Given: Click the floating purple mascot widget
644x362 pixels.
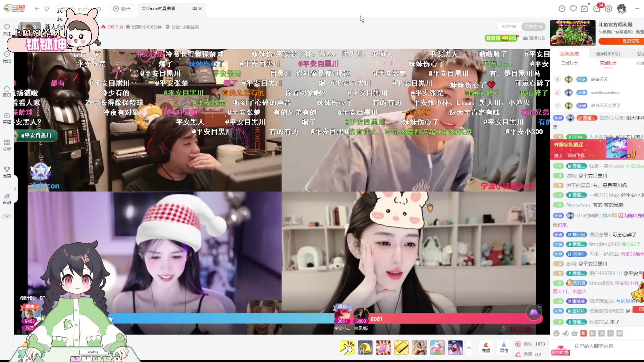Looking at the screenshot, I should 534,313.
